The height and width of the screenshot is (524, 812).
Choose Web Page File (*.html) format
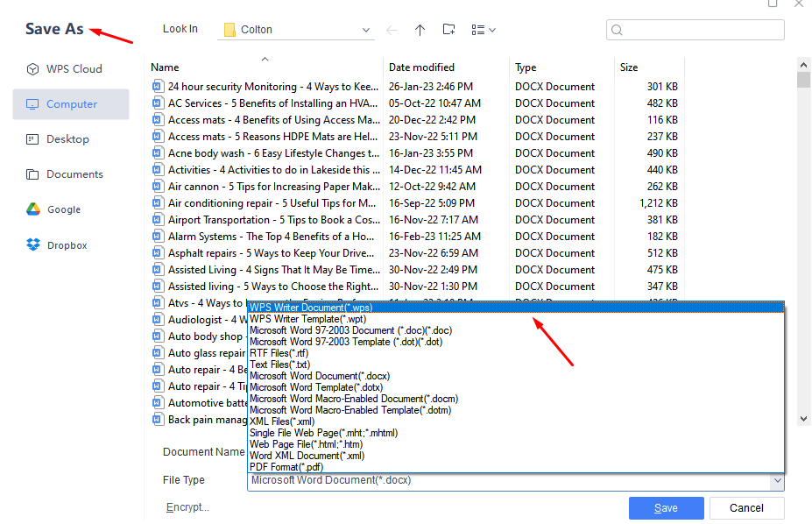click(516, 444)
